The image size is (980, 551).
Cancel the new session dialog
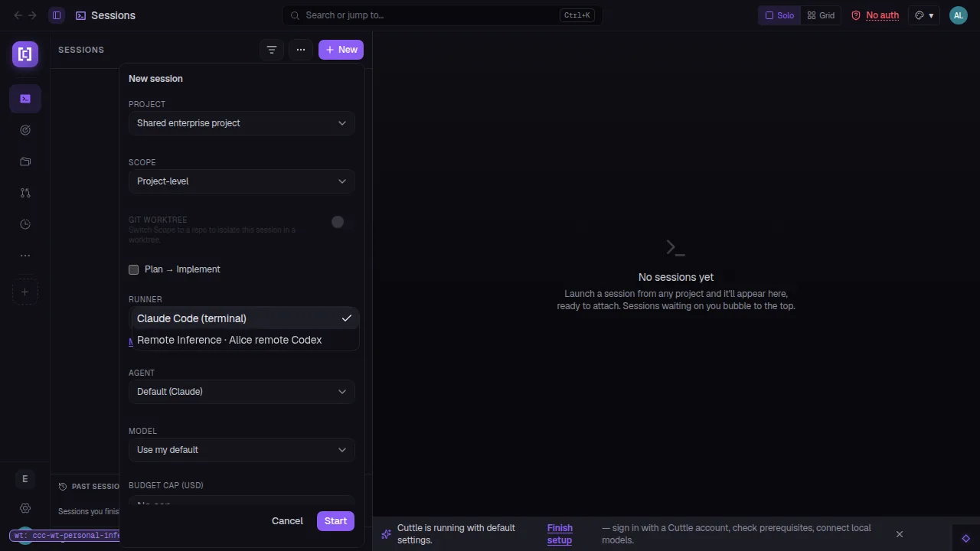click(287, 521)
